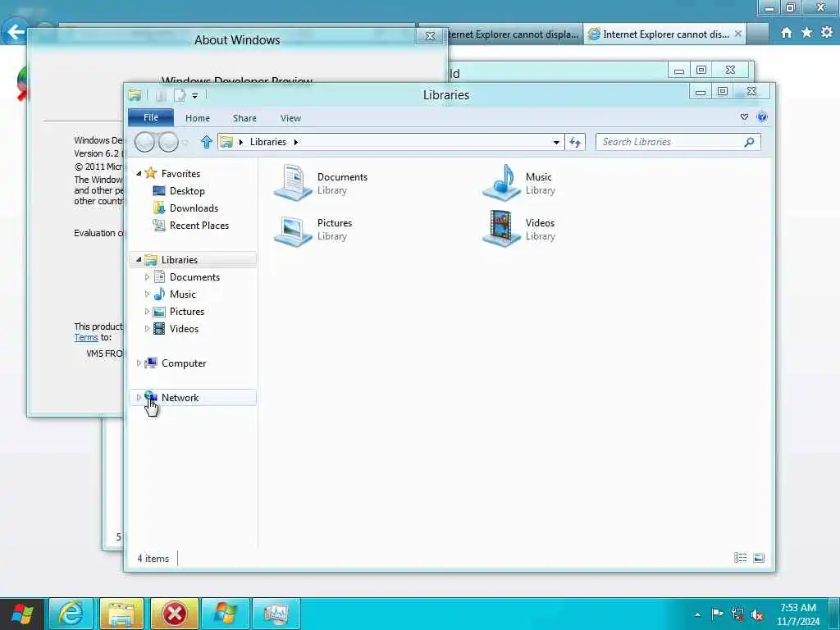This screenshot has width=840, height=630.
Task: Select Recent Places under Favorites
Action: point(199,225)
